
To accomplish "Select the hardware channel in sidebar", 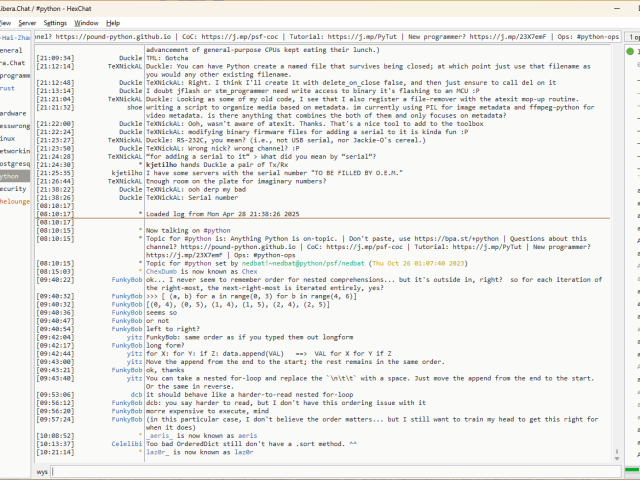I will pyautogui.click(x=13, y=113).
